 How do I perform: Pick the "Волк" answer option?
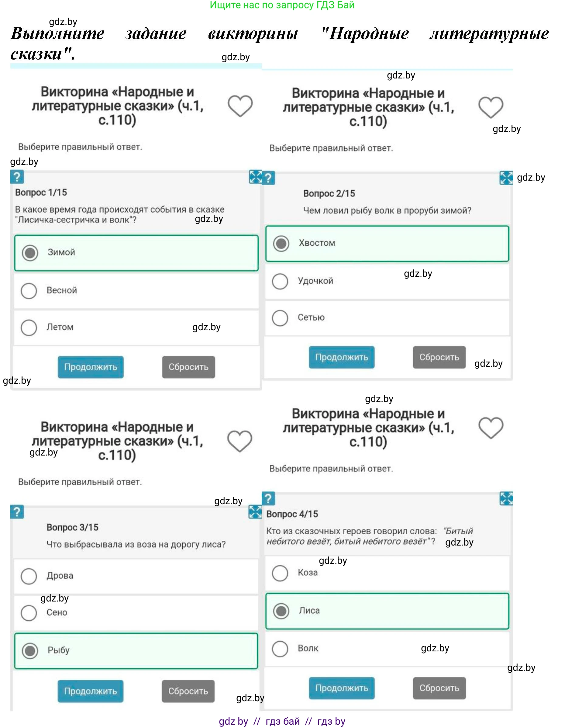coord(280,648)
